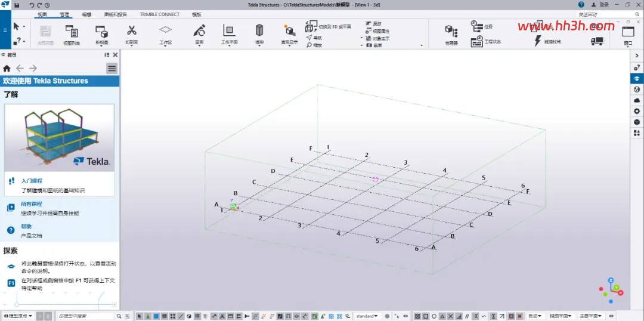Open the 管理 ribbon tab

[x=64, y=14]
